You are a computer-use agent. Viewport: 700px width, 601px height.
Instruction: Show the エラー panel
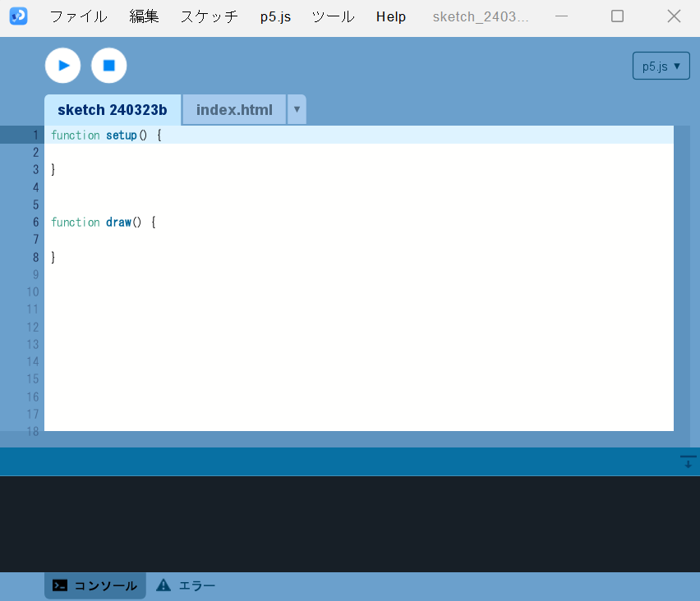click(x=196, y=585)
